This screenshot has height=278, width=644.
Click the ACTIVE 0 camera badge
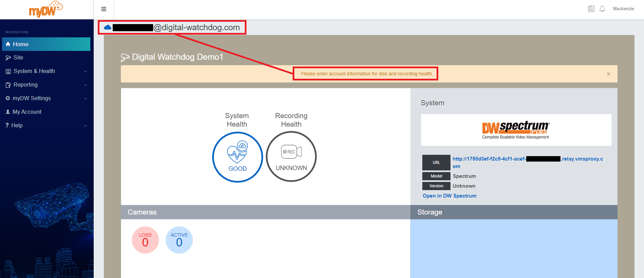179,240
